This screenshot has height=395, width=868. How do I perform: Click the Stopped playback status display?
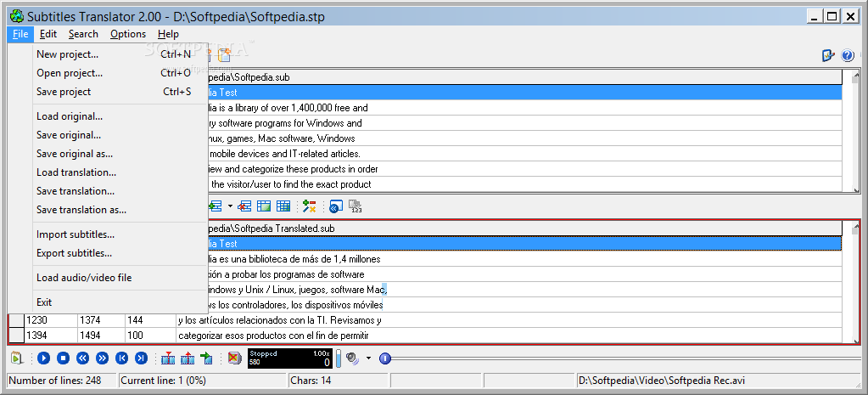click(290, 358)
